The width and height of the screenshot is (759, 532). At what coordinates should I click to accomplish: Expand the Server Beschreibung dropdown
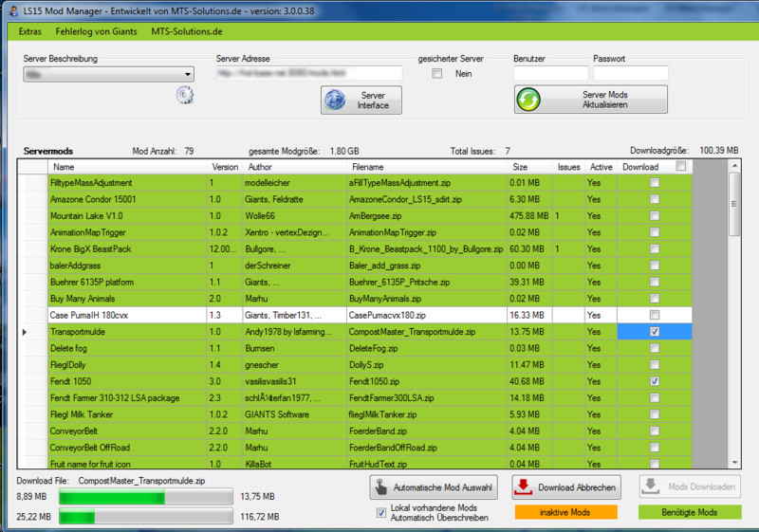click(188, 73)
